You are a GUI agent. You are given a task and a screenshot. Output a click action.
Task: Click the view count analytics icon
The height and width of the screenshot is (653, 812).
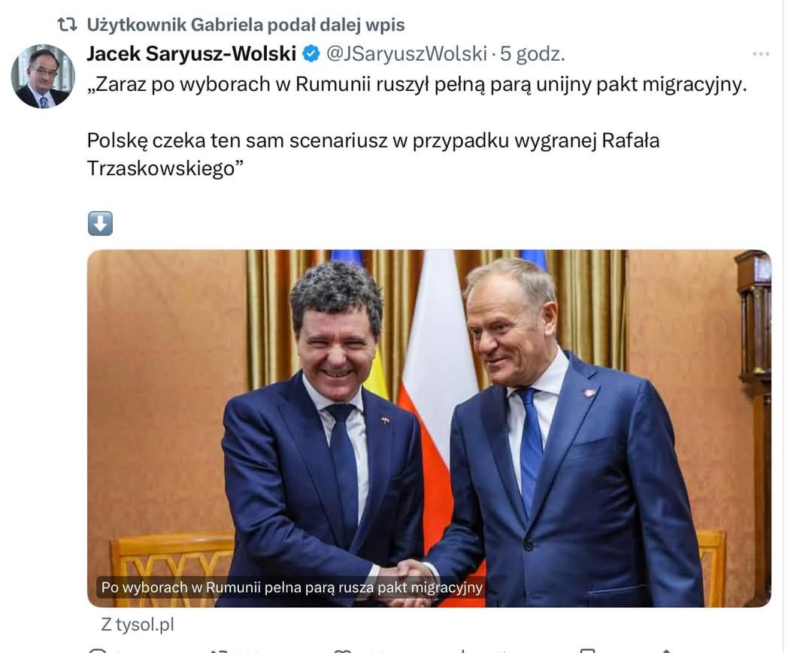462,651
